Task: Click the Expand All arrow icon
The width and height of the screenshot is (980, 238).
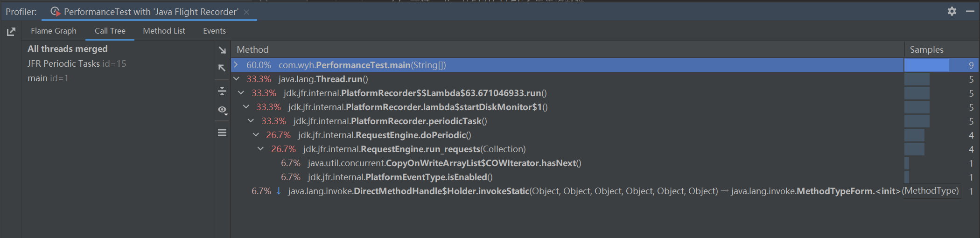Action: coord(222,50)
